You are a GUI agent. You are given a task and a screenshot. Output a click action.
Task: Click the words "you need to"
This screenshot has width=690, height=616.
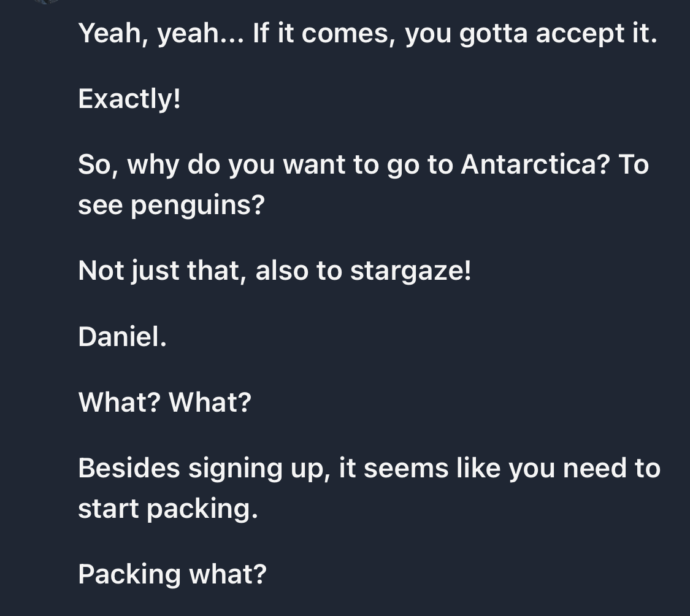click(x=585, y=469)
